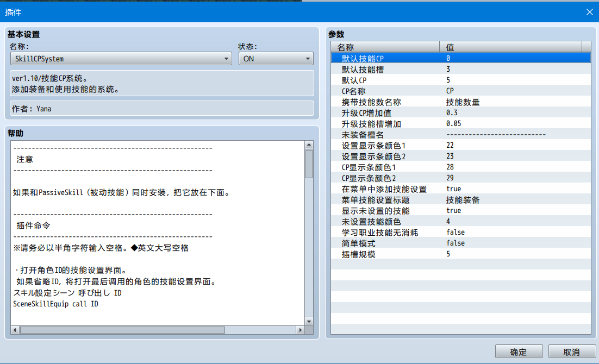Select the 升级CP增加值 parameter row

[461, 112]
